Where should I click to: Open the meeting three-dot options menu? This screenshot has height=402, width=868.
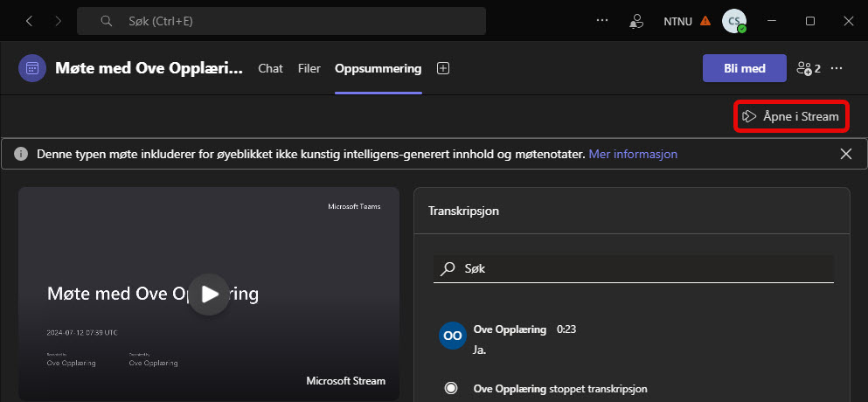click(x=837, y=69)
